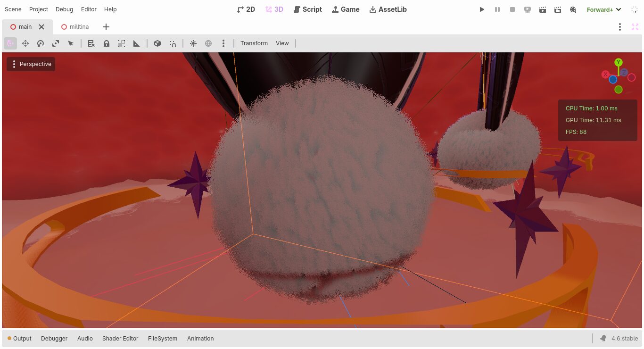Click the FPS: 88 readout
The image size is (644, 349).
coord(576,132)
